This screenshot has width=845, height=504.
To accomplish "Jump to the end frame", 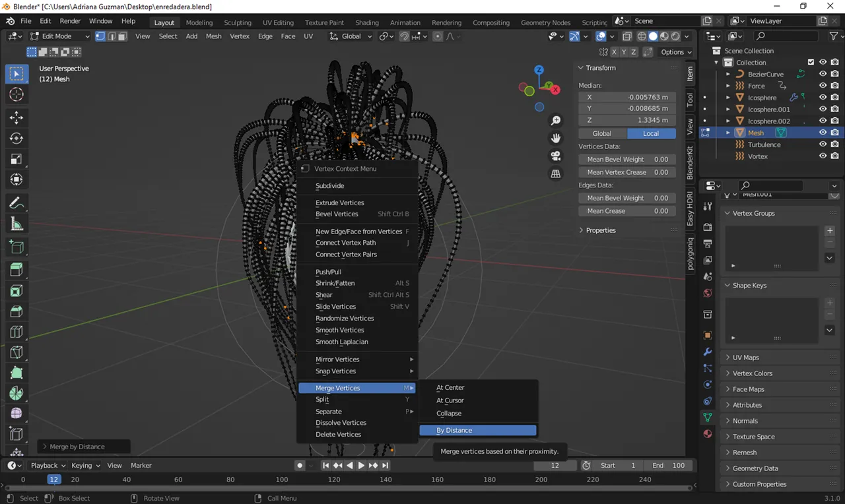I will tap(386, 465).
